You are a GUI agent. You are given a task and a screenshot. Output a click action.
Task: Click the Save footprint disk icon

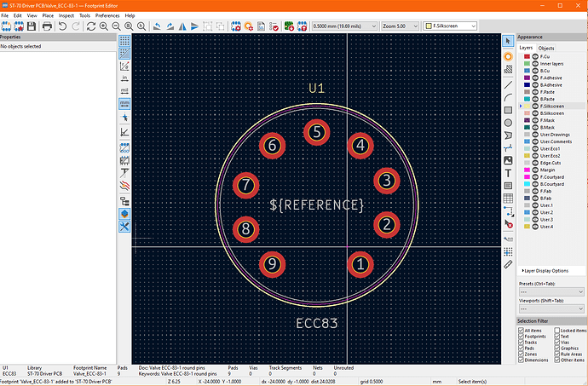[x=32, y=26]
